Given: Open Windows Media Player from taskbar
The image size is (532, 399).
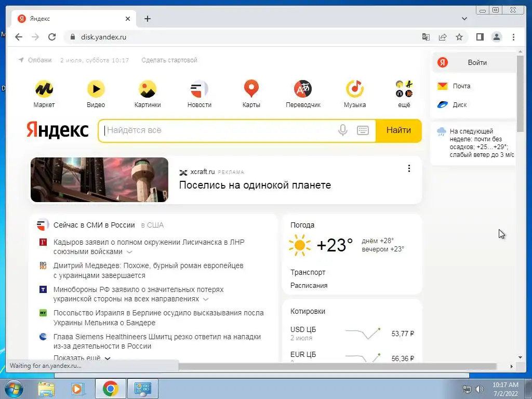Looking at the screenshot, I should point(78,389).
